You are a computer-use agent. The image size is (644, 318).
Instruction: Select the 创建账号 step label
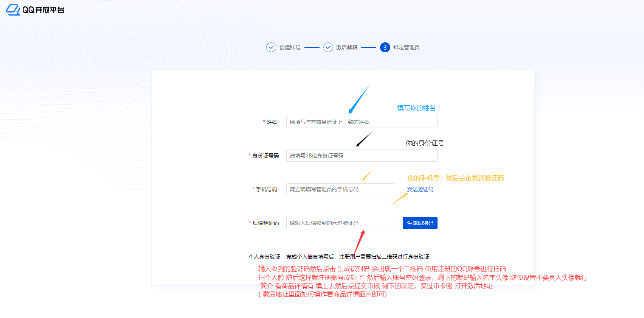pos(290,47)
